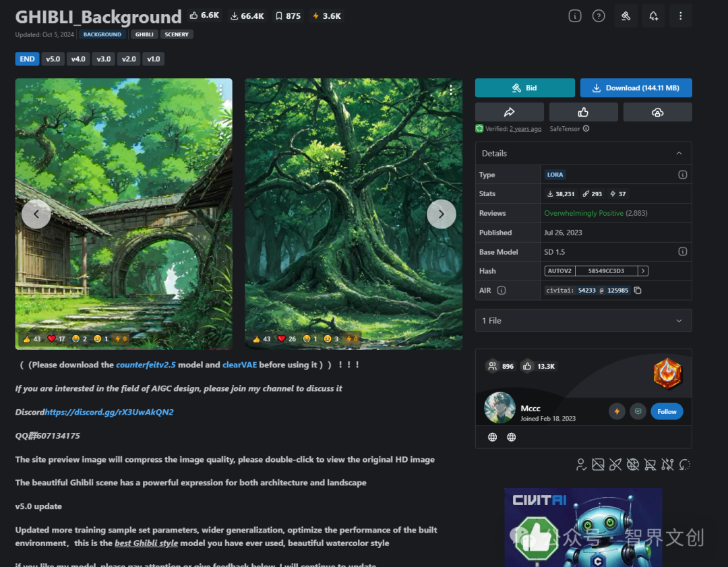The image size is (728, 567).
Task: Click Mccc's avatar picture
Action: coord(499,408)
